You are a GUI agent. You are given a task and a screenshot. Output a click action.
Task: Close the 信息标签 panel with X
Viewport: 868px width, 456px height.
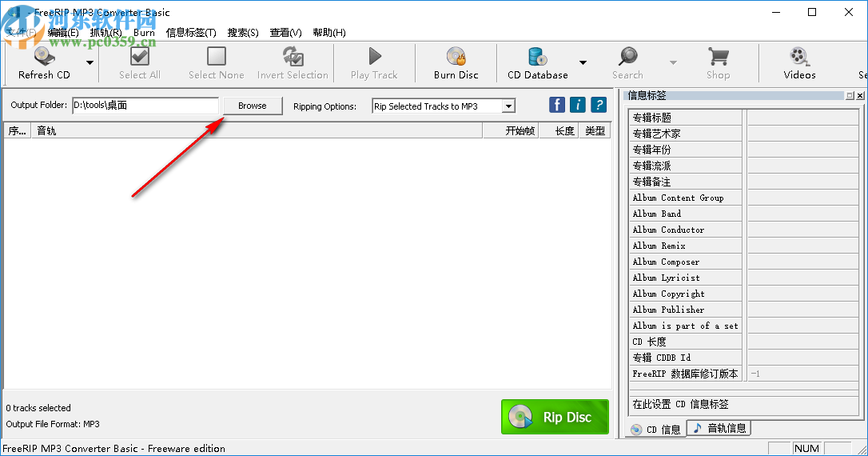pyautogui.click(x=860, y=96)
